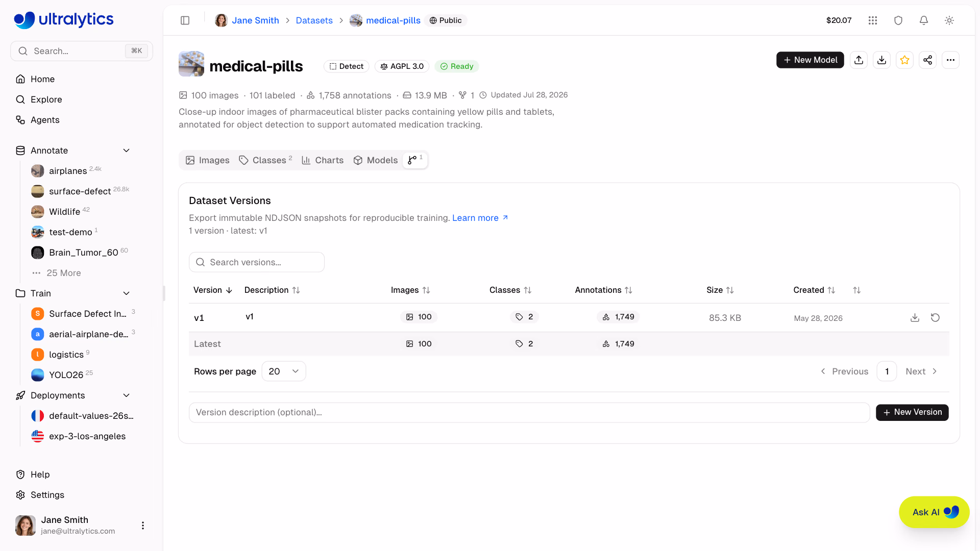This screenshot has width=980, height=551.
Task: Click the New Model button
Action: (810, 60)
